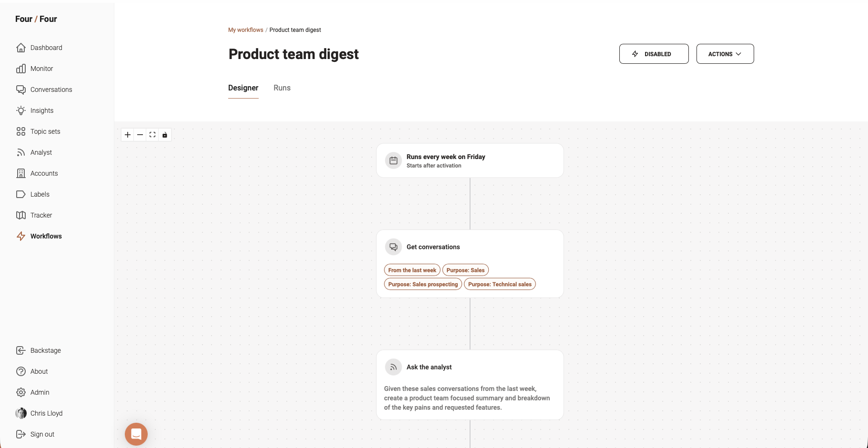This screenshot has width=868, height=448.
Task: Open the chat support bubble
Action: pyautogui.click(x=136, y=434)
